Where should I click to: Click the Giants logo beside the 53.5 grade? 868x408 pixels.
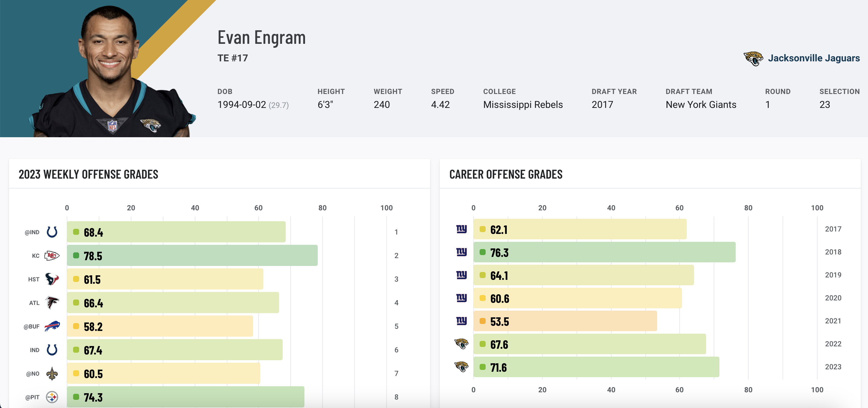click(461, 321)
